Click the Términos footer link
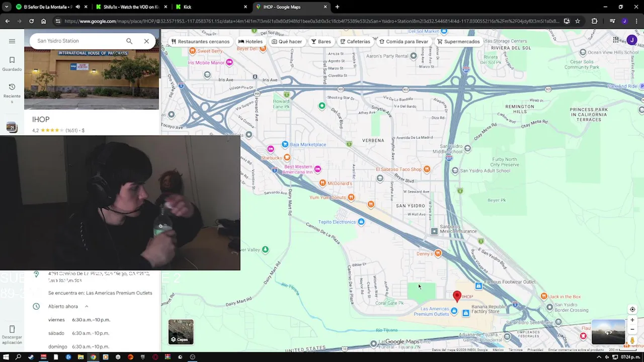644x362 pixels. pos(515,350)
